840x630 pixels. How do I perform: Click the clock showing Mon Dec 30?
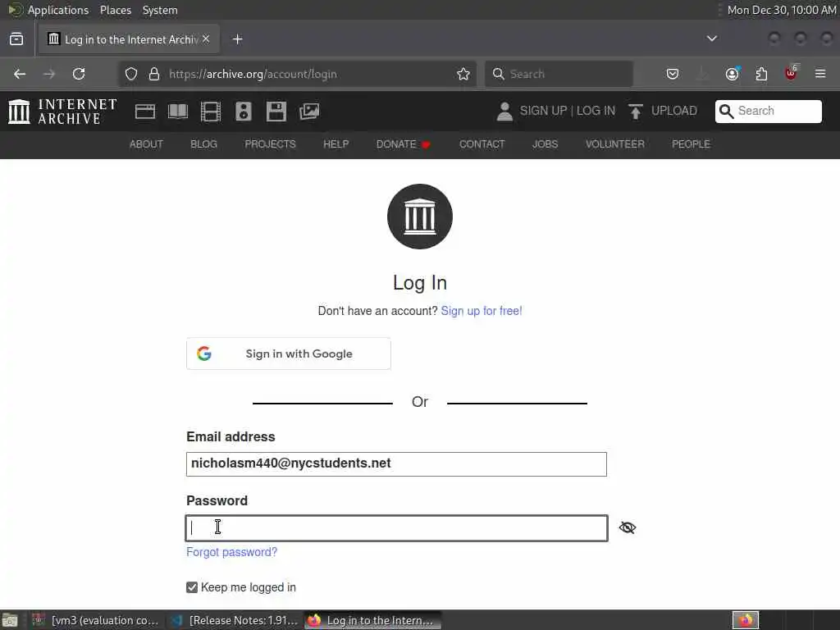pos(781,10)
